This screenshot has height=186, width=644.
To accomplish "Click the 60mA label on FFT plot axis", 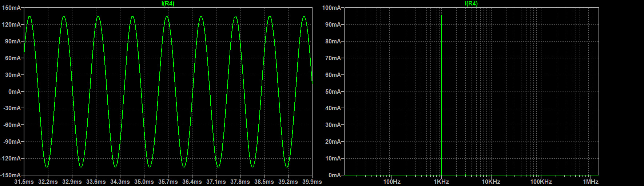I will (333, 75).
